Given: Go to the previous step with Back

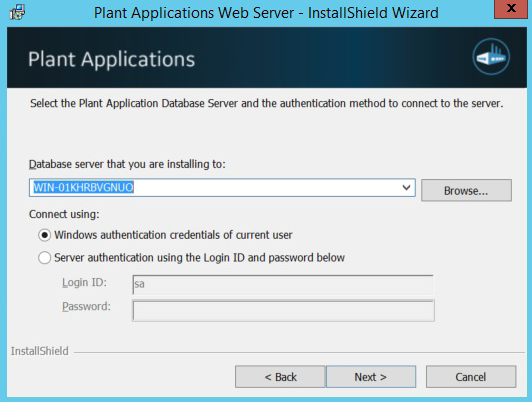Looking at the screenshot, I should pyautogui.click(x=280, y=377).
